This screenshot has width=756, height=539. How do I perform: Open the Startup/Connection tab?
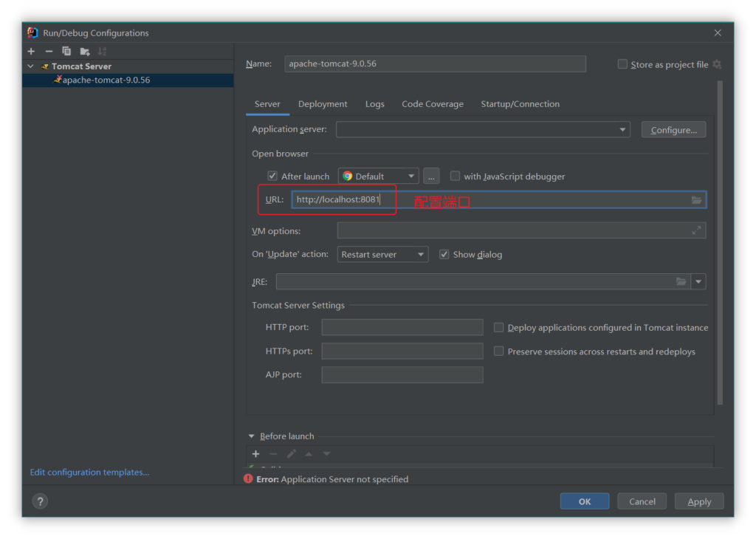coord(520,104)
